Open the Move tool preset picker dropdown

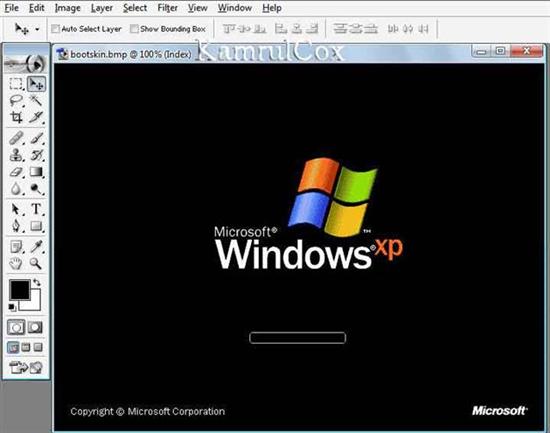coord(37,29)
